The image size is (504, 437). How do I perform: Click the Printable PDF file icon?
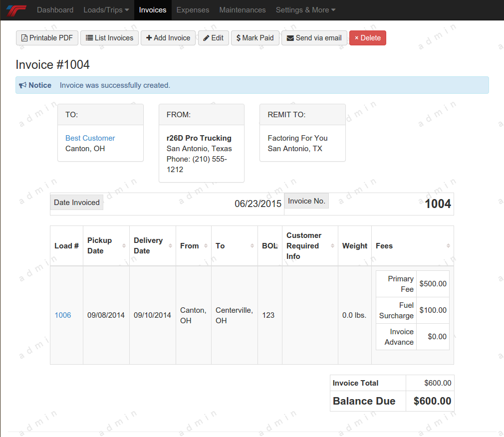[24, 38]
